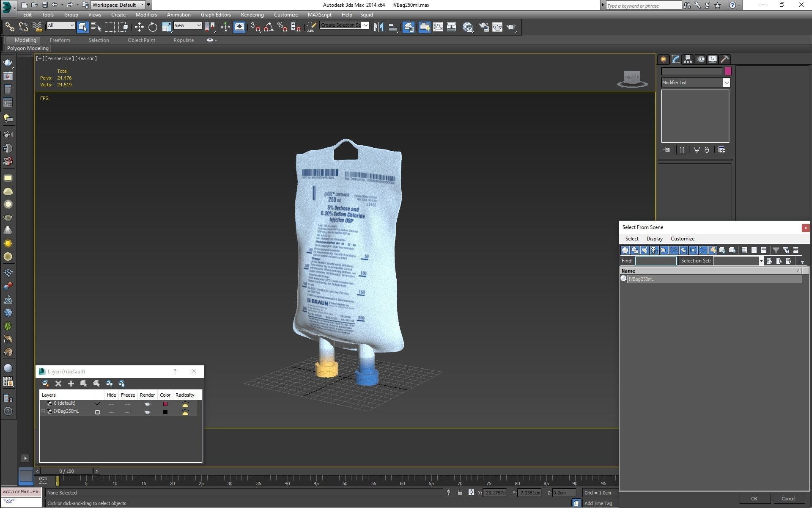Screen dimensions: 812x508
Task: Open the Utilities hammer panel tab
Action: [725, 59]
